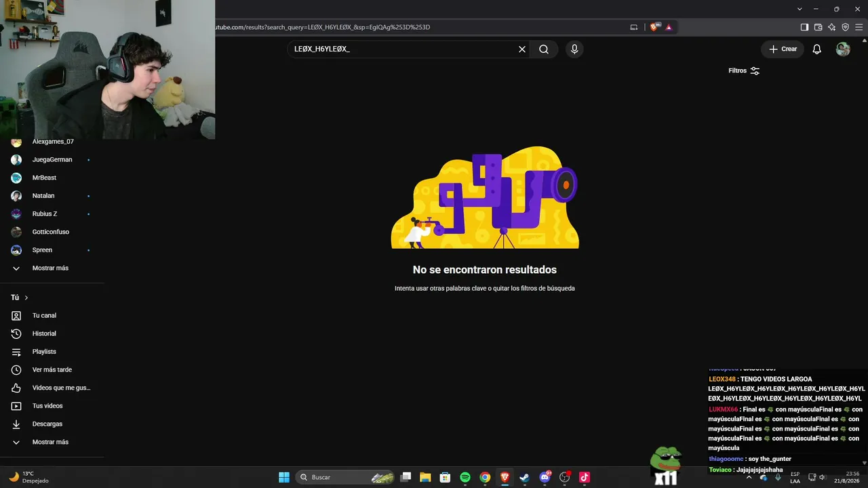Expand subscriptions with Mostrar más below Spreen
The image size is (868, 488).
click(51, 268)
